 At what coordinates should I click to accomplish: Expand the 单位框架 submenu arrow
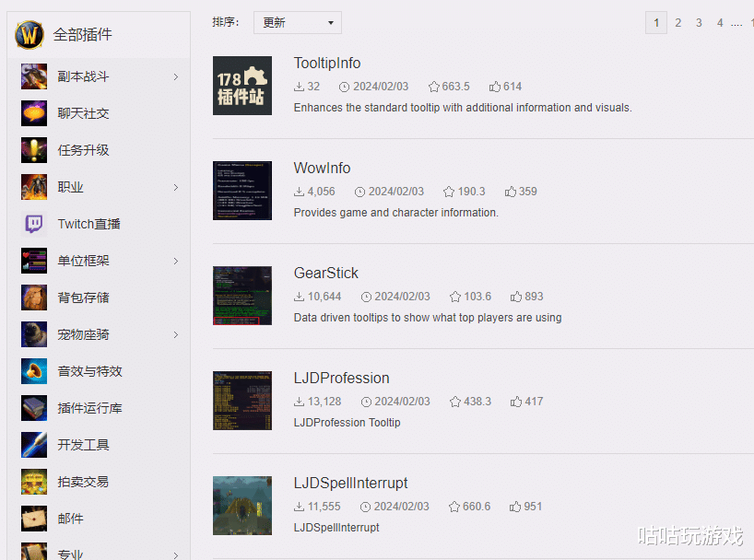(x=176, y=261)
